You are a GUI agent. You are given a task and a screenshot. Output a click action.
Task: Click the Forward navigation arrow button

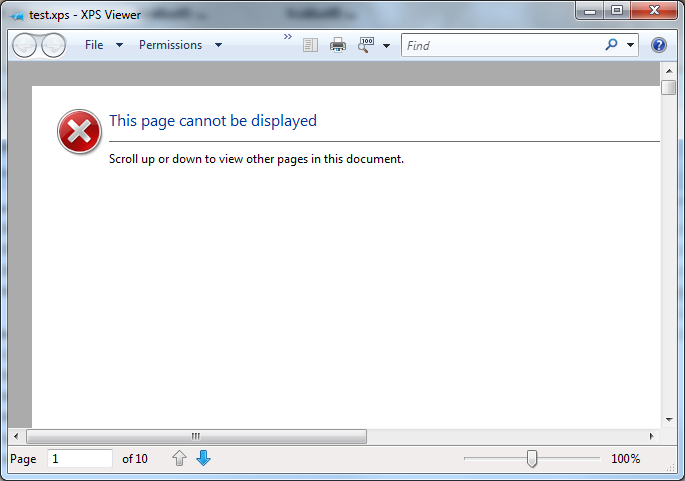coord(53,45)
